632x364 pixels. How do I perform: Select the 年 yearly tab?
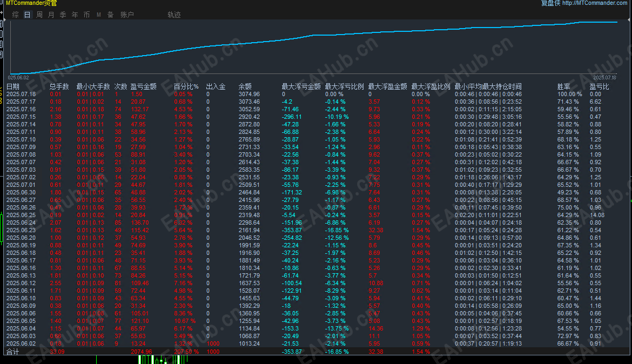75,15
